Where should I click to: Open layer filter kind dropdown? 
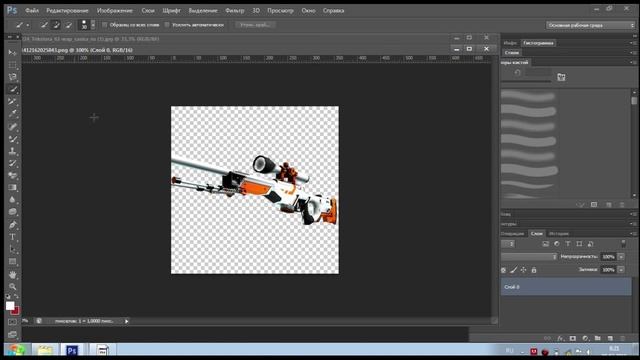click(x=508, y=244)
